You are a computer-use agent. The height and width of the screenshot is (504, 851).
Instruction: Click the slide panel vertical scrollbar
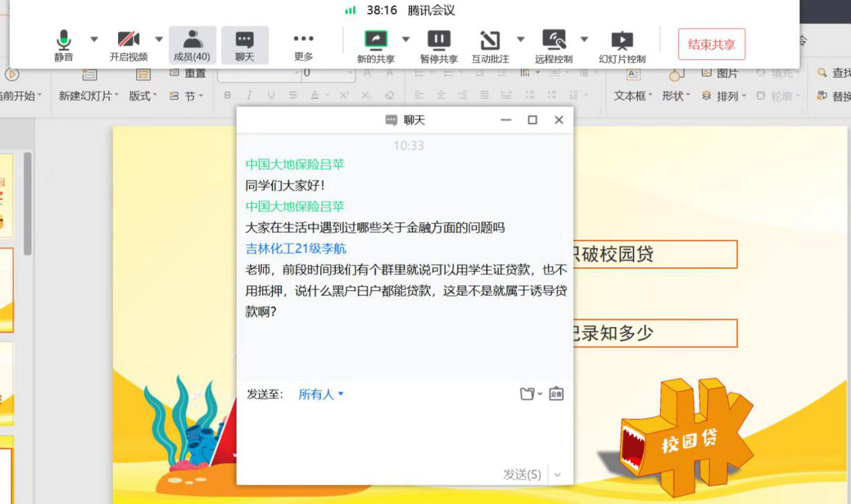coord(28,203)
